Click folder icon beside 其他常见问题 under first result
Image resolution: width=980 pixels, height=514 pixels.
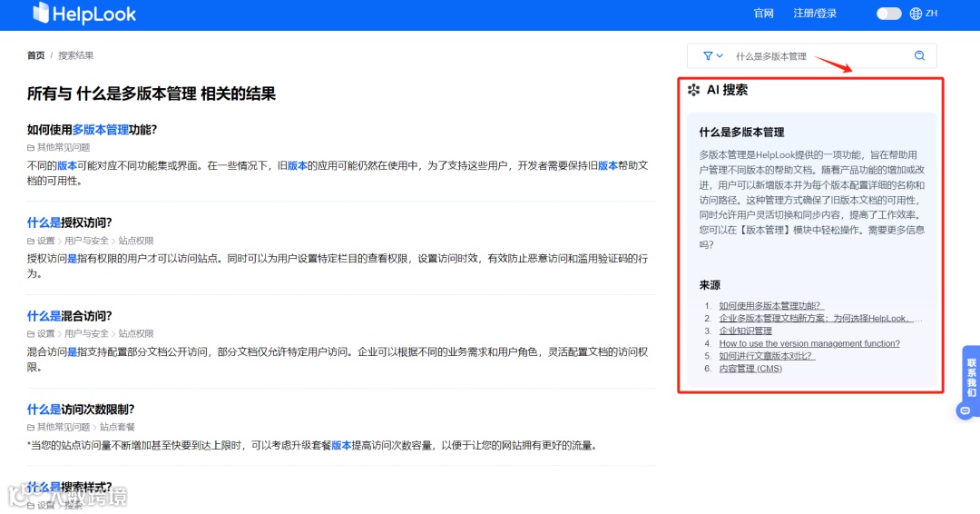tap(30, 148)
